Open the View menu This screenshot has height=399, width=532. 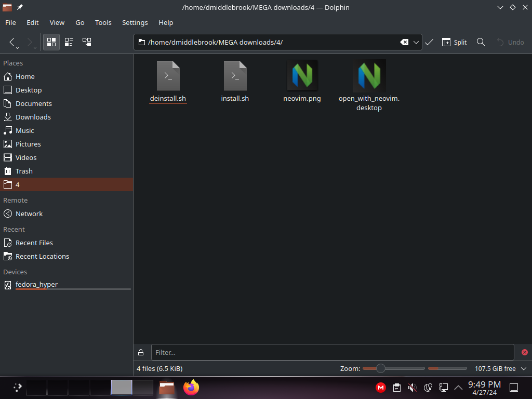pyautogui.click(x=57, y=22)
